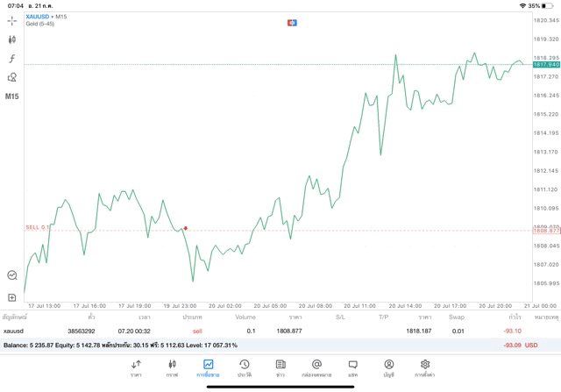Open the Chat bubble tab
Screen dimensions: 561x392
[x=352, y=367]
